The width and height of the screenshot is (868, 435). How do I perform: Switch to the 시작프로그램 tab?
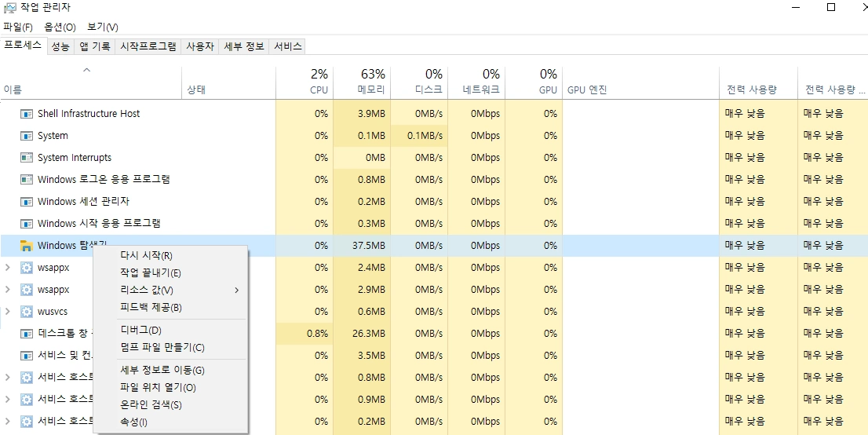pyautogui.click(x=148, y=46)
